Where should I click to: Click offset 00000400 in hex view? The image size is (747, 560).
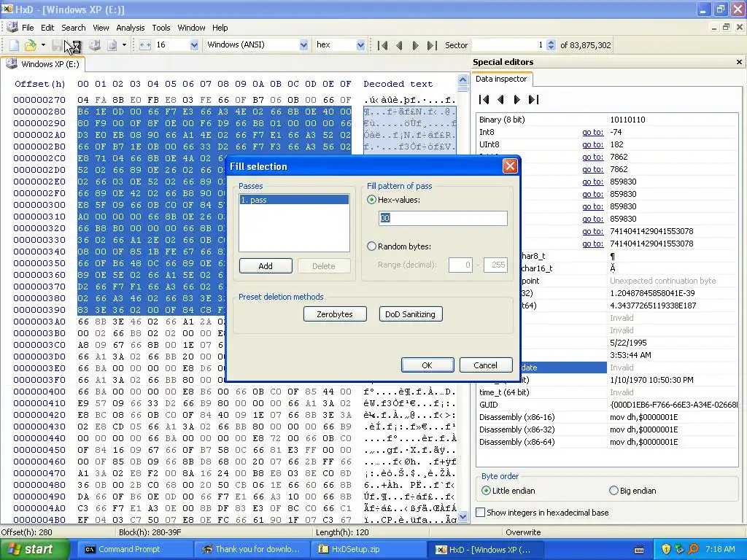(x=39, y=392)
